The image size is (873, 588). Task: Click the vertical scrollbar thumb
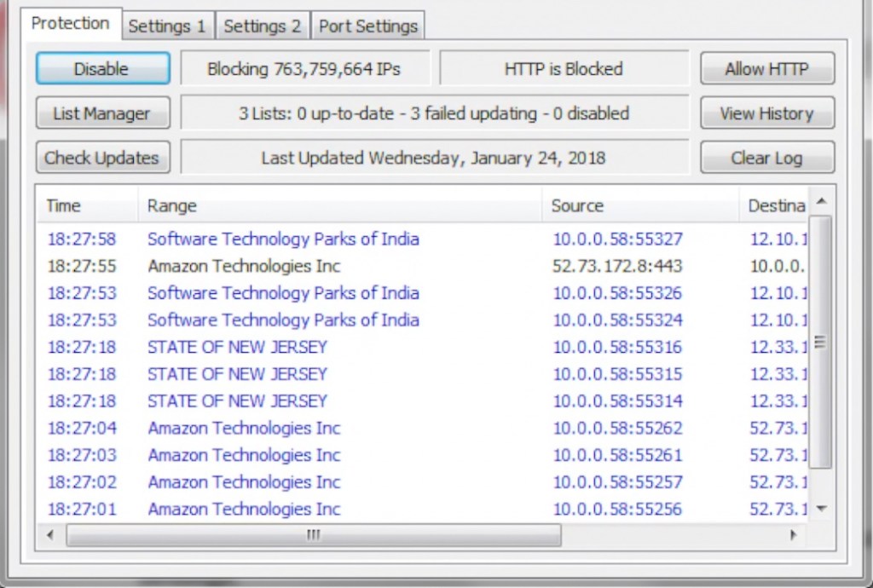820,341
